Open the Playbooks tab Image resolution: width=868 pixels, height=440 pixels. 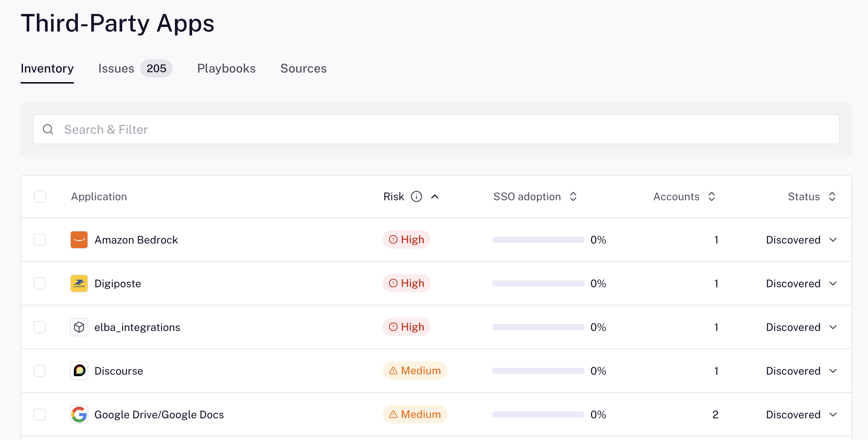click(226, 68)
